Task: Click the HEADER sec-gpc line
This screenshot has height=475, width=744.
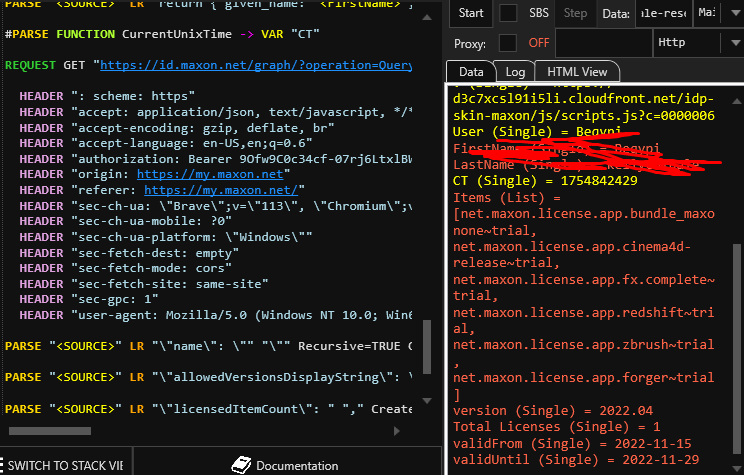Action: [x=89, y=299]
